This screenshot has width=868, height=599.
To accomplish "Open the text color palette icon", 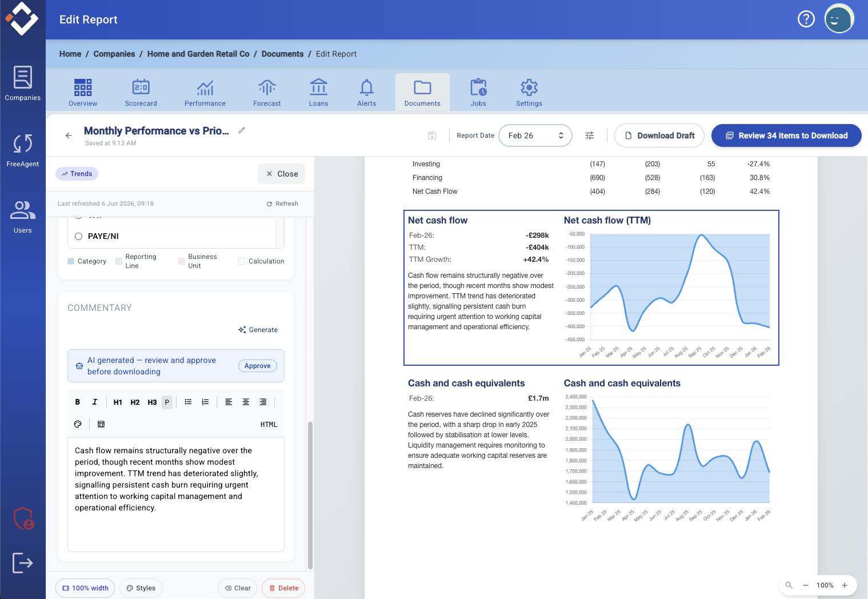I will 78,424.
